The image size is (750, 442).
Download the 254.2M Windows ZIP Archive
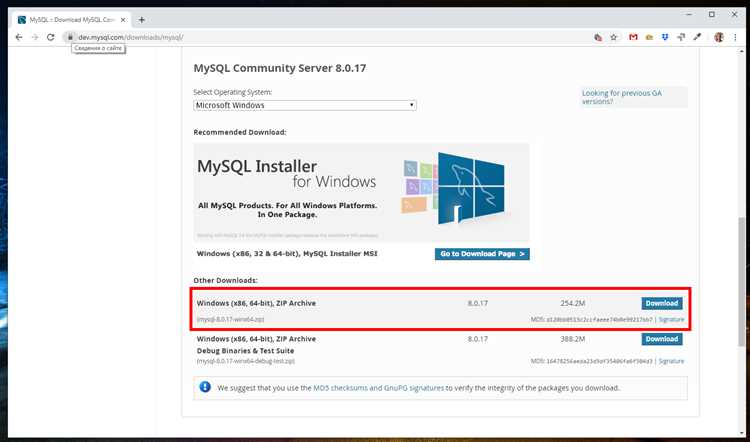tap(662, 303)
